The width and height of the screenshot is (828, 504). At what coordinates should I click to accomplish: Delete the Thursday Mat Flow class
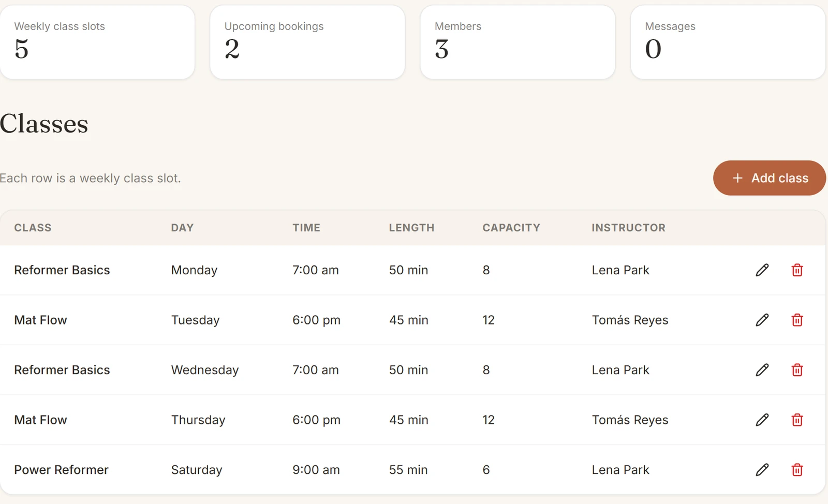tap(797, 420)
